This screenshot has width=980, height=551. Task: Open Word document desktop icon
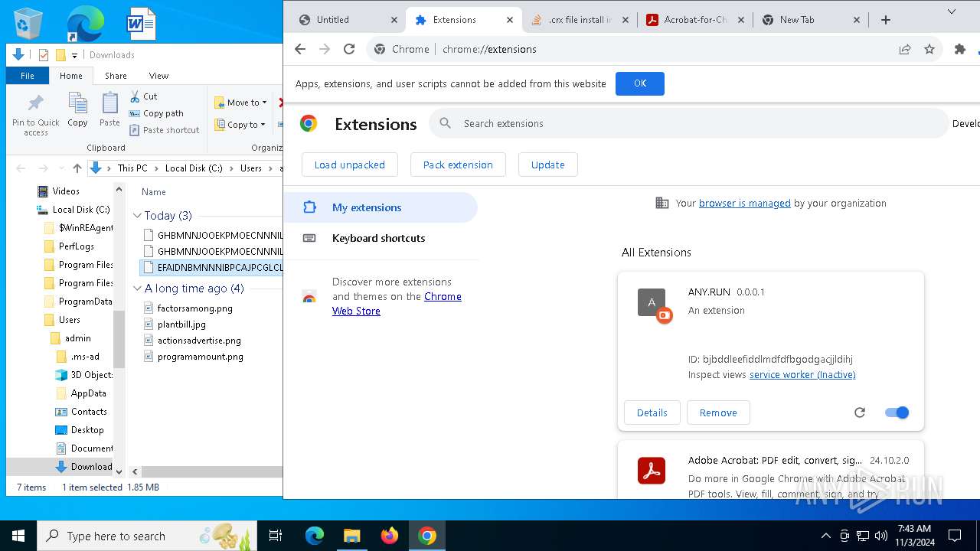pyautogui.click(x=142, y=23)
